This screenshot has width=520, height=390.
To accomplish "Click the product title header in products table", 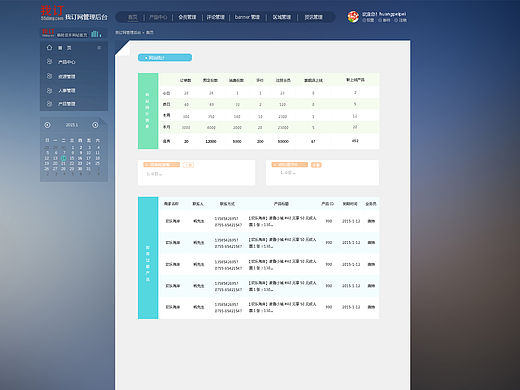I will click(x=281, y=204).
